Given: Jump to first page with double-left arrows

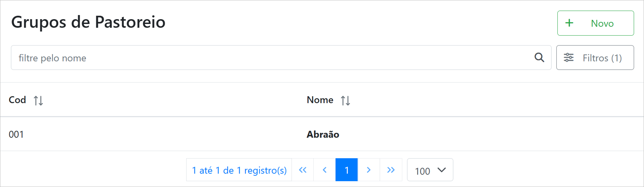Looking at the screenshot, I should [303, 170].
